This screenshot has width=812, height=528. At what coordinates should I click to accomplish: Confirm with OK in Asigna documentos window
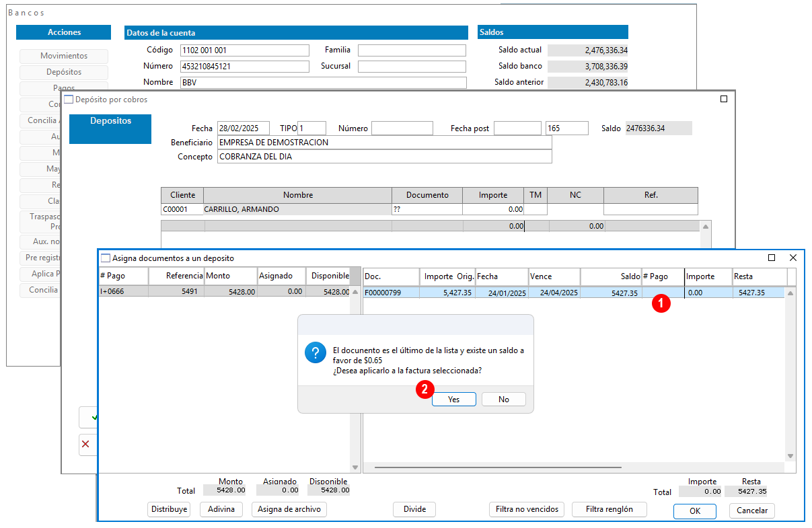[695, 511]
